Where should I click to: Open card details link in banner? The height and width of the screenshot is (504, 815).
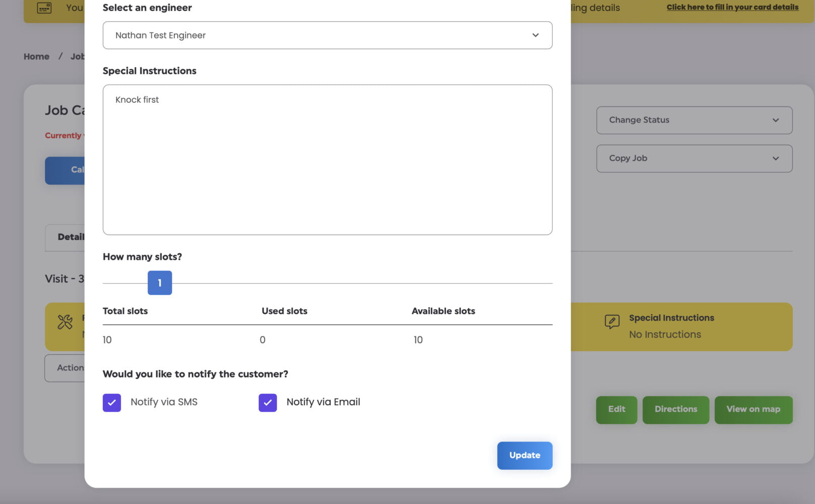pyautogui.click(x=732, y=7)
